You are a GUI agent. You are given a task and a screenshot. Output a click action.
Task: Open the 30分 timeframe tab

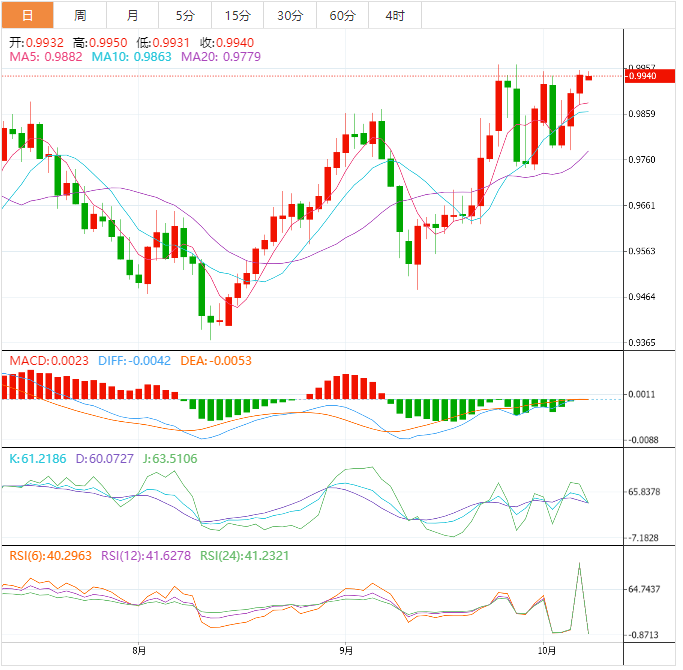[x=290, y=15]
